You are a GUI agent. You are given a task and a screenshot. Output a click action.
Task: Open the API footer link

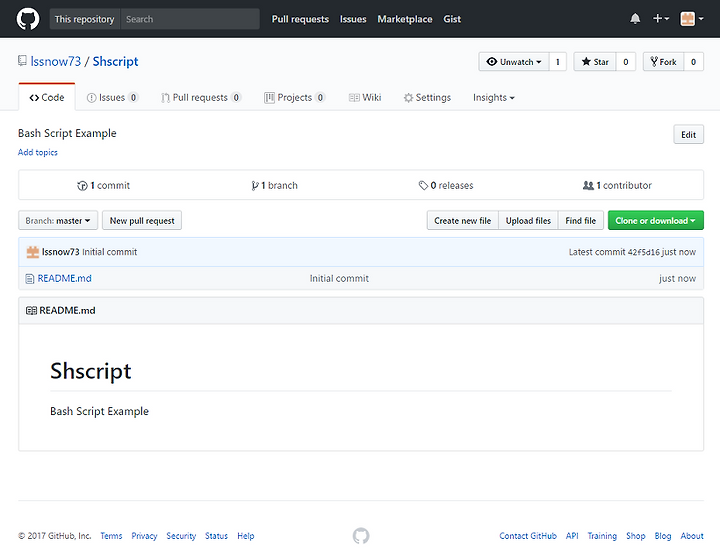pyautogui.click(x=572, y=536)
